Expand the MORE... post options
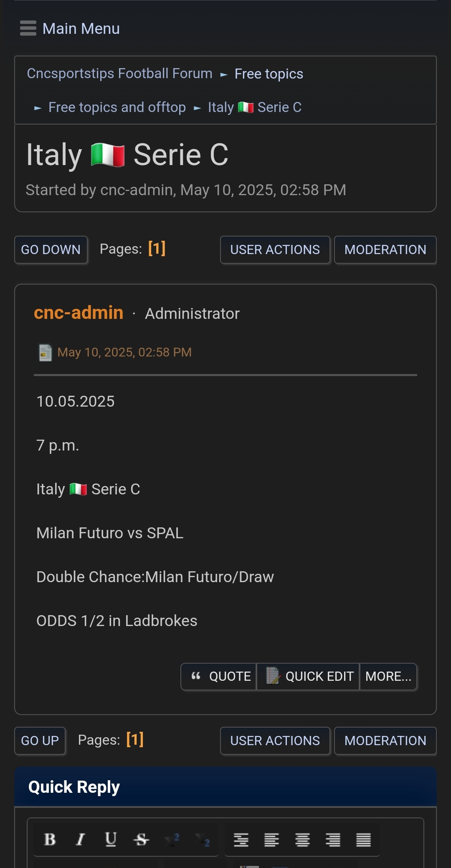The width and height of the screenshot is (451, 868). [388, 676]
